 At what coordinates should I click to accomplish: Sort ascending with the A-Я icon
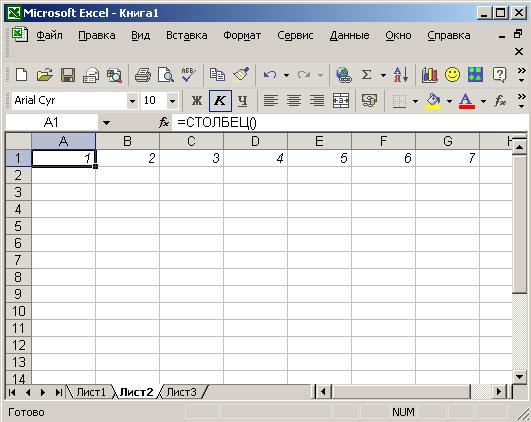(x=401, y=75)
